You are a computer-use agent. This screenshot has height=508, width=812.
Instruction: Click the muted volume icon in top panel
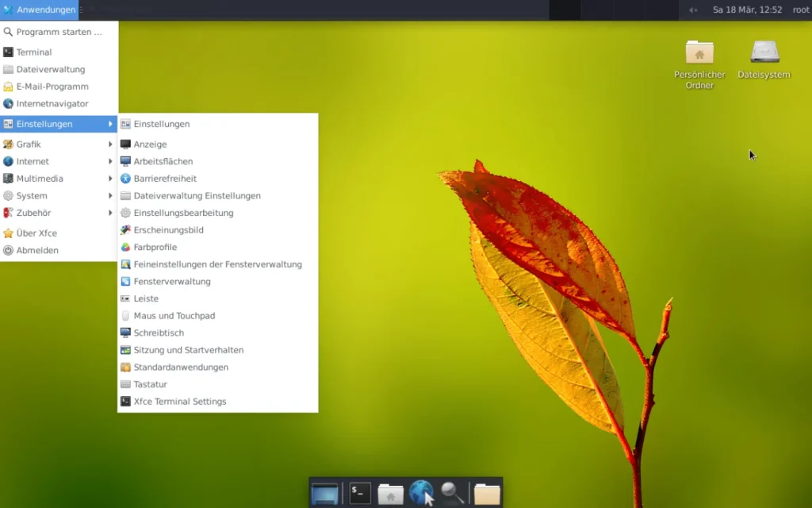(x=693, y=10)
